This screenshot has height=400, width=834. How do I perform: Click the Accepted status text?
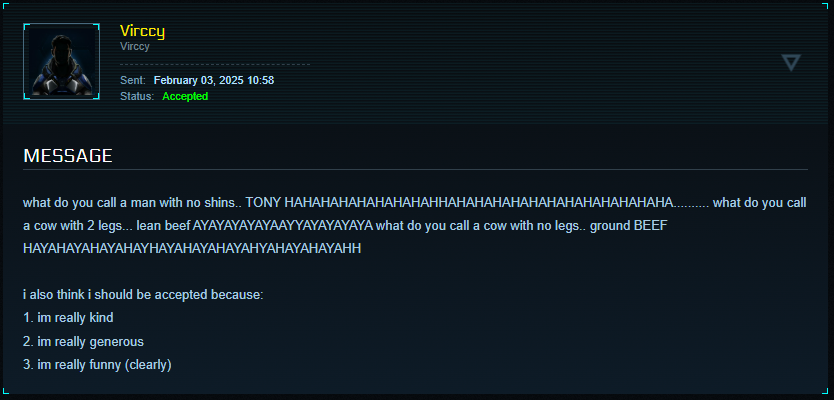pos(185,96)
